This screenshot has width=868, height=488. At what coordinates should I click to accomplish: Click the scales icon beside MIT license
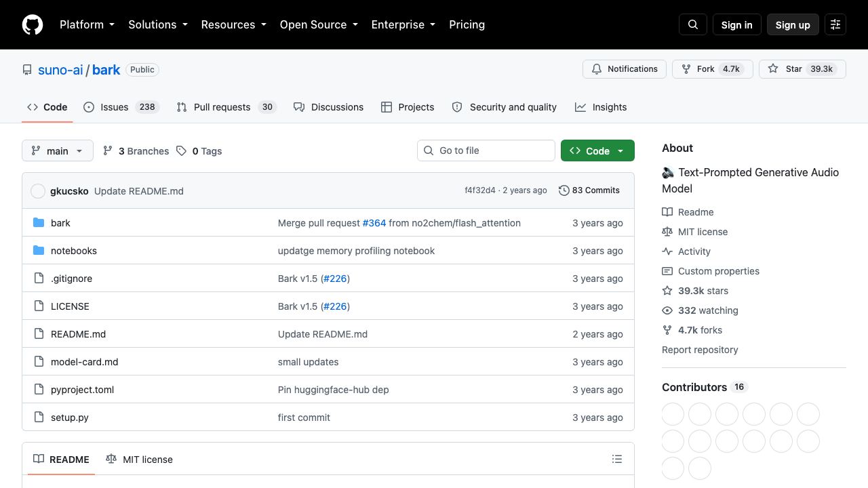coord(667,232)
